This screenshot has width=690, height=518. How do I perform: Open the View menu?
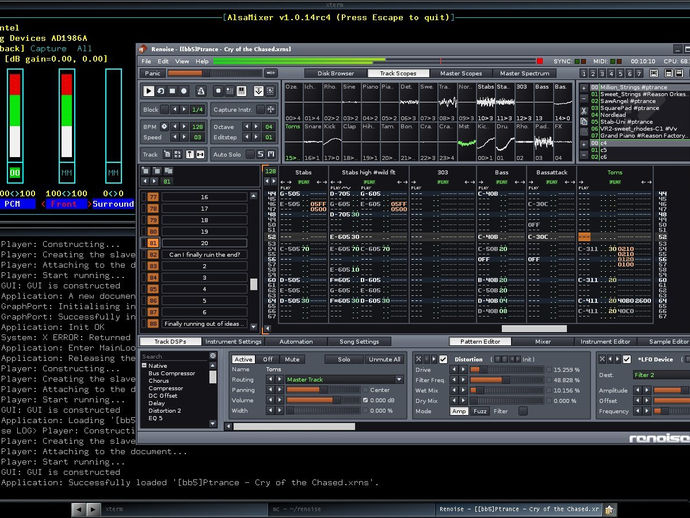[x=182, y=61]
